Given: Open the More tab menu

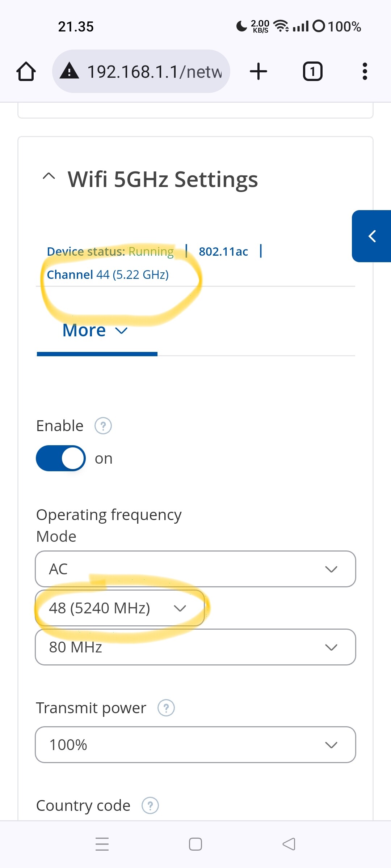Looking at the screenshot, I should click(x=95, y=331).
